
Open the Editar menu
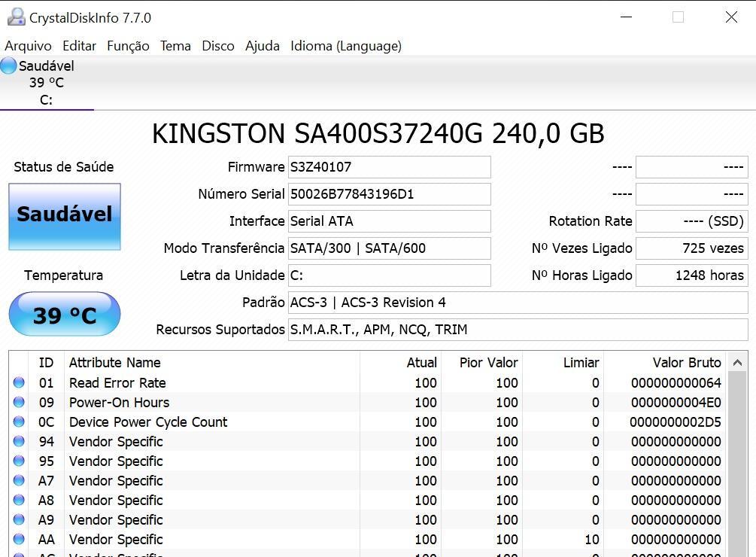(x=80, y=46)
